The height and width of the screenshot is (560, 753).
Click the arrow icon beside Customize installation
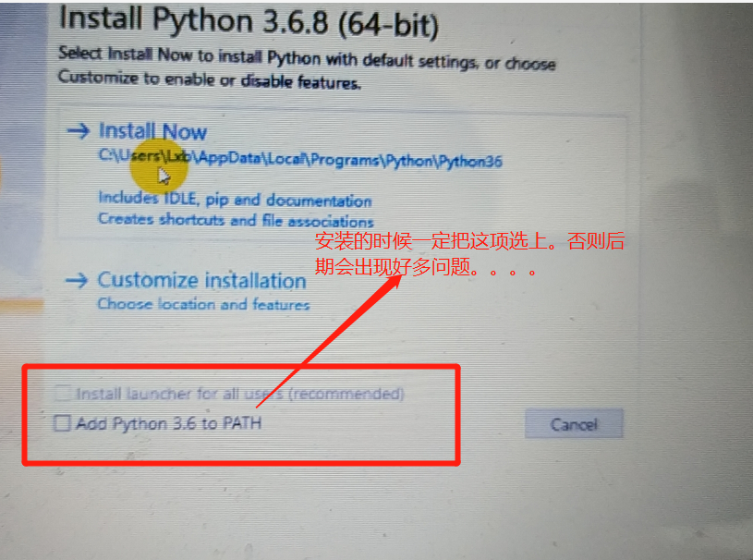[x=77, y=279]
